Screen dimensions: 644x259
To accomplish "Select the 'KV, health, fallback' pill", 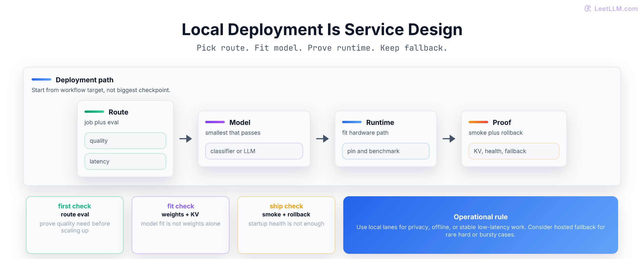I will point(514,151).
